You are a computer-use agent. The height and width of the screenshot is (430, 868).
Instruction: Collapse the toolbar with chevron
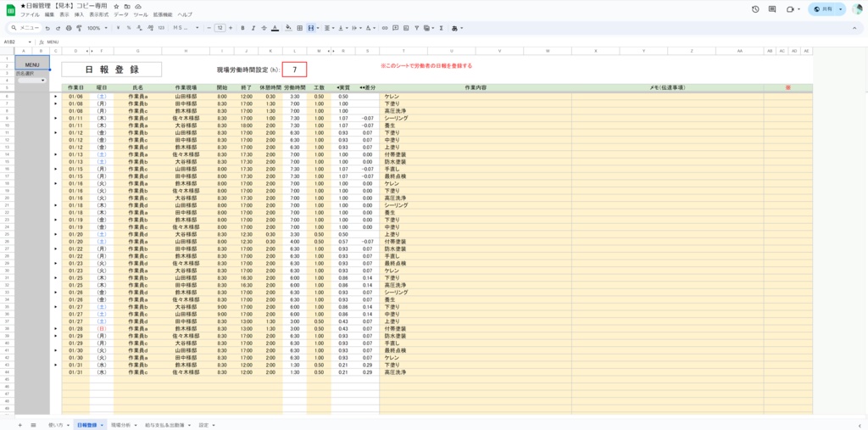click(x=854, y=28)
